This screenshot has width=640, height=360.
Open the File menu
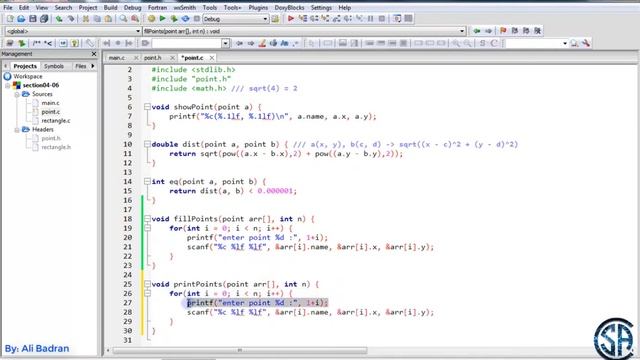pos(8,8)
